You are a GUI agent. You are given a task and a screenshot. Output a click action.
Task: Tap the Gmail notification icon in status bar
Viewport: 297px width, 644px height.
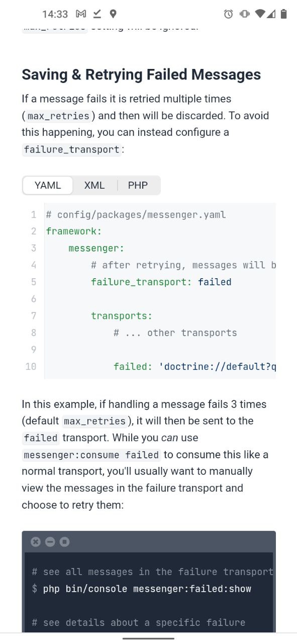click(81, 14)
